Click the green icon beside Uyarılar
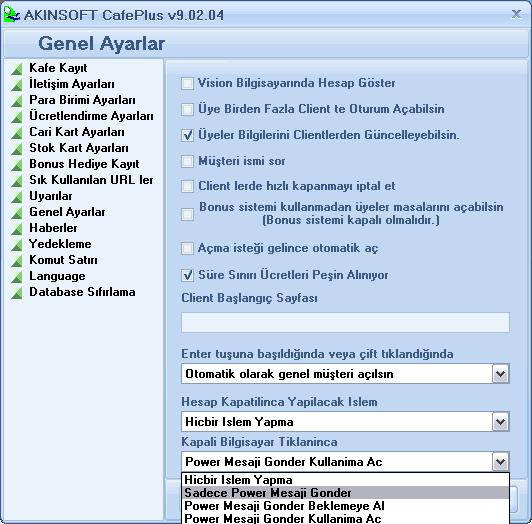The height and width of the screenshot is (524, 532). 17,197
